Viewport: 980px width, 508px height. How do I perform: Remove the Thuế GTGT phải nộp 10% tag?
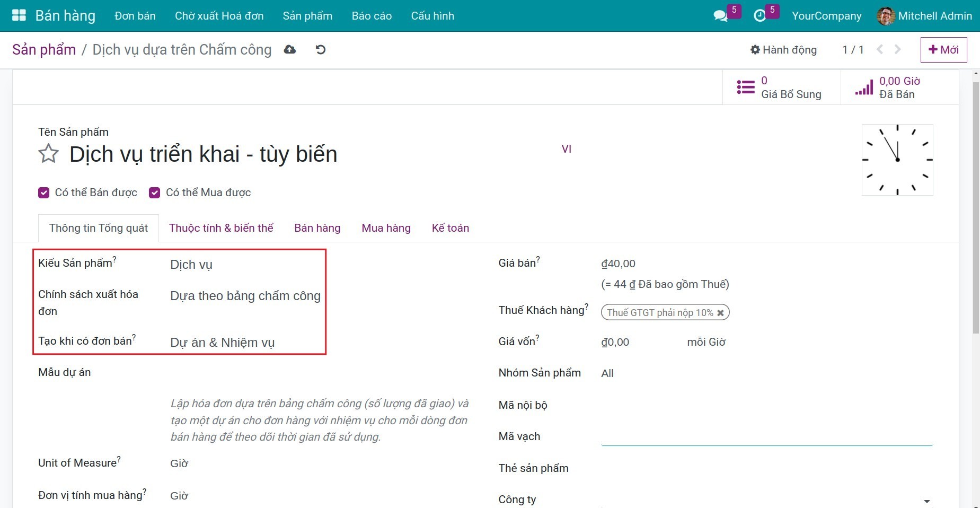click(x=720, y=313)
